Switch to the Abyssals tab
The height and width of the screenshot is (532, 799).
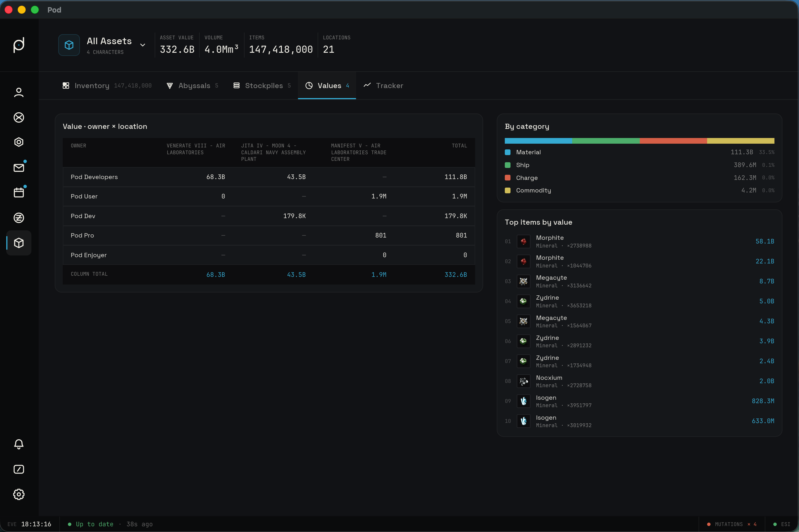(193, 86)
